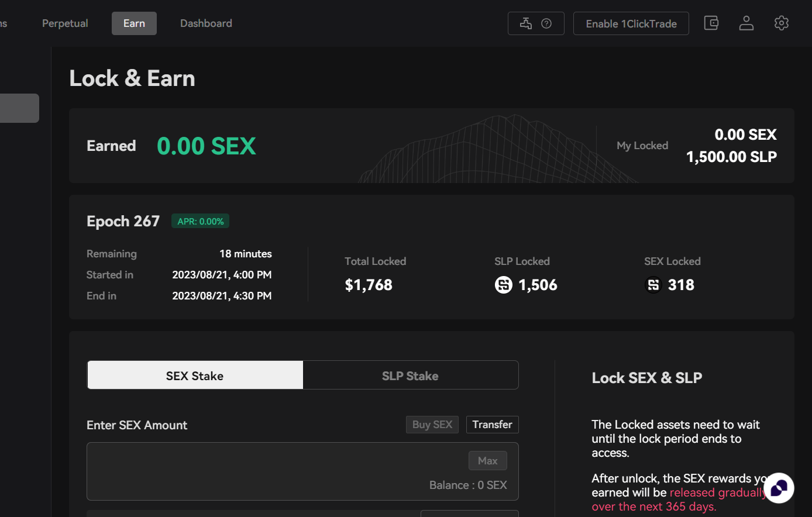This screenshot has width=812, height=517.
Task: Click the highlighted sidebar item
Action: (19, 108)
